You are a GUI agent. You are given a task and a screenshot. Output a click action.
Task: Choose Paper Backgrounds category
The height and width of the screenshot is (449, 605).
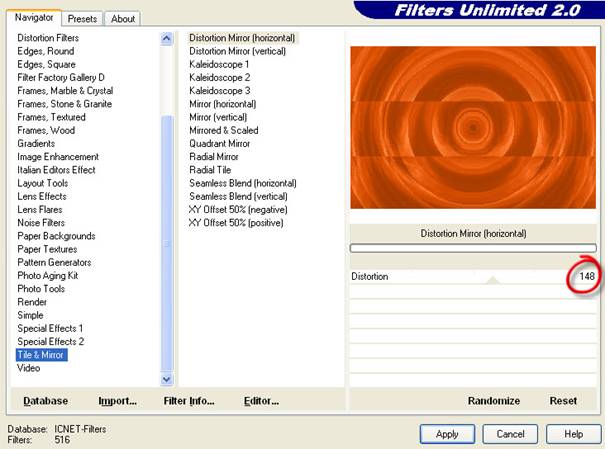tap(56, 236)
